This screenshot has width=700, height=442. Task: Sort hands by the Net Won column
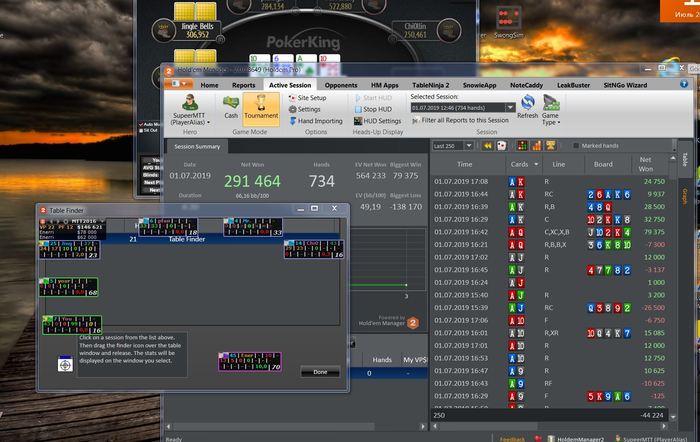coord(644,162)
